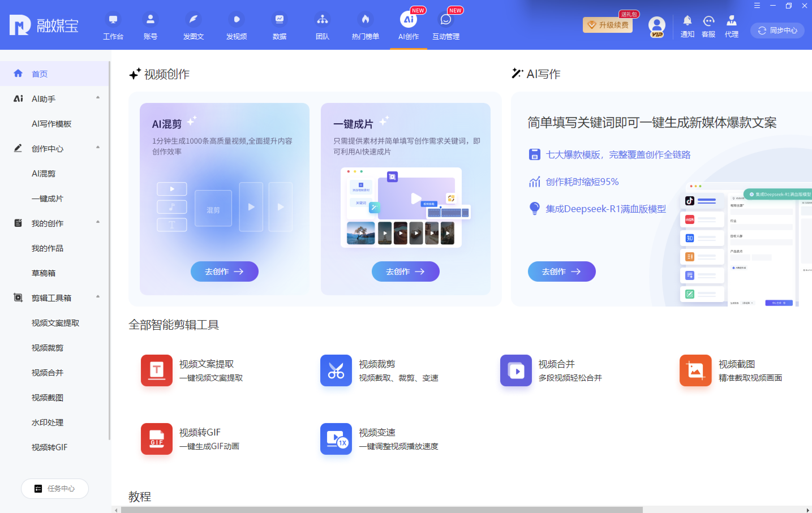
Task: Open the 视频文案提取 red T icon tool
Action: click(x=156, y=370)
